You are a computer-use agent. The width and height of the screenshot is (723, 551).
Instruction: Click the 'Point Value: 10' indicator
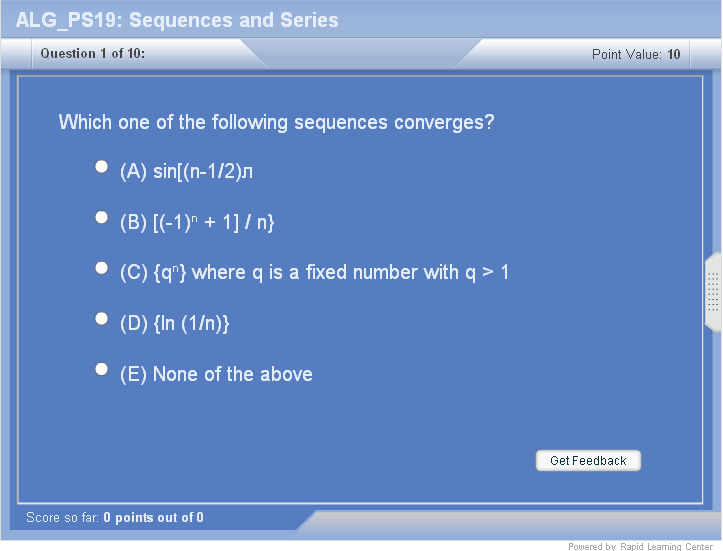tap(636, 54)
